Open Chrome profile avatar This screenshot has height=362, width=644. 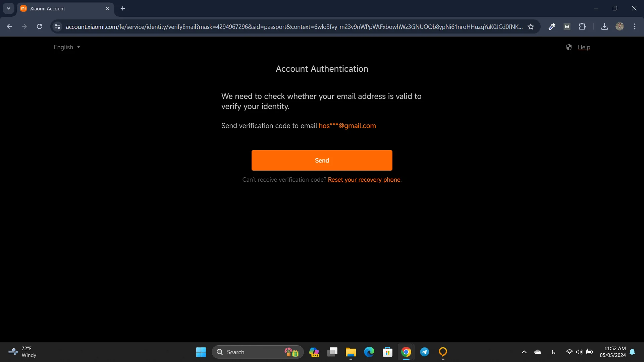pos(620,26)
